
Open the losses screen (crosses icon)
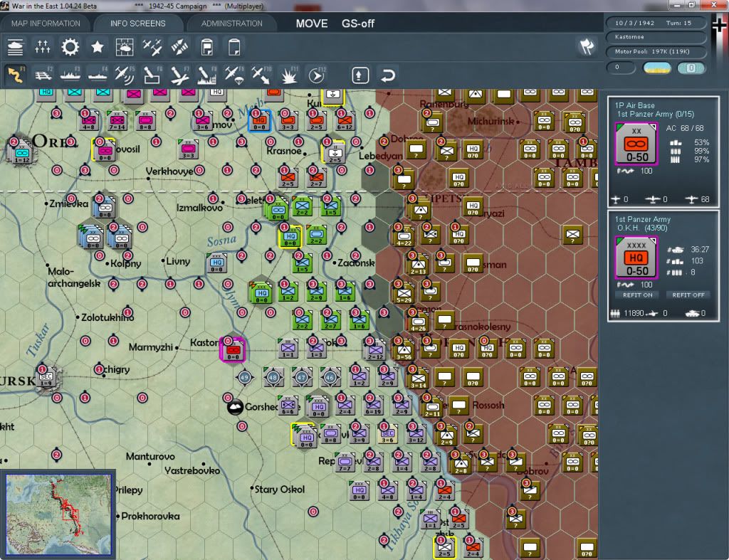point(42,47)
